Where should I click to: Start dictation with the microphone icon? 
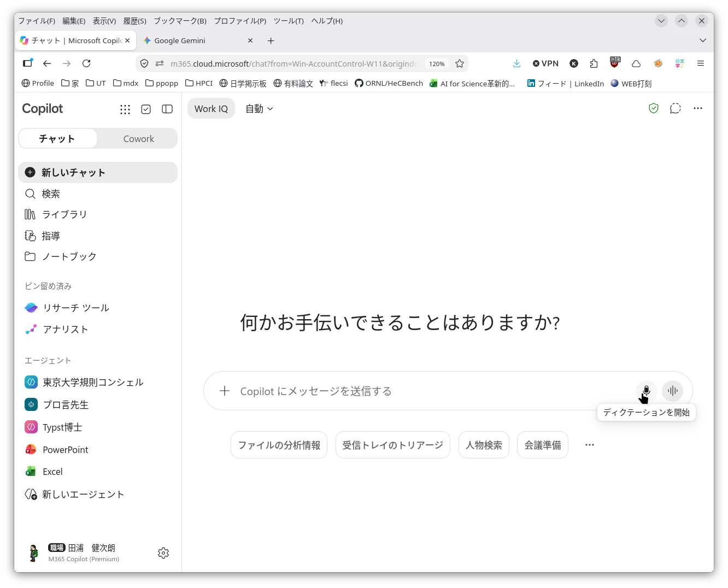(x=646, y=391)
